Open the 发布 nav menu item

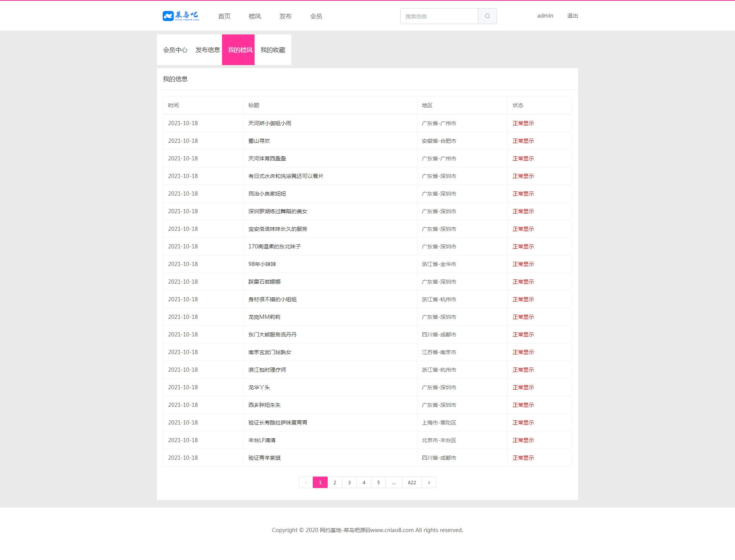(x=286, y=16)
